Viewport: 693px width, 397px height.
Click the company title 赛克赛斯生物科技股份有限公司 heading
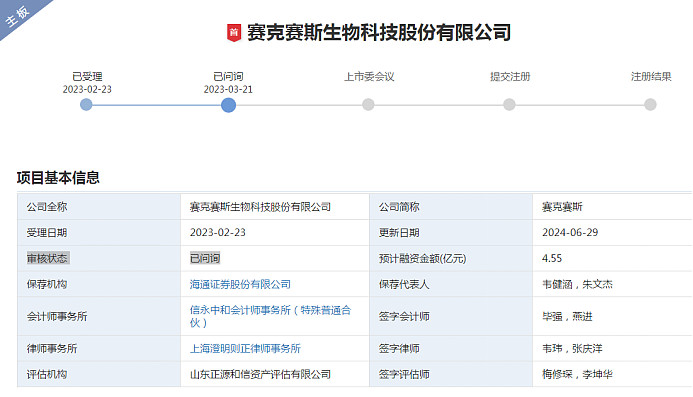pos(379,33)
